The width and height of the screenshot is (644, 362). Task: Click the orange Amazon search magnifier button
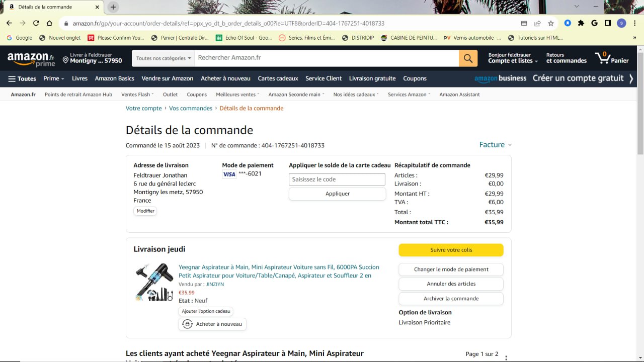tap(468, 58)
